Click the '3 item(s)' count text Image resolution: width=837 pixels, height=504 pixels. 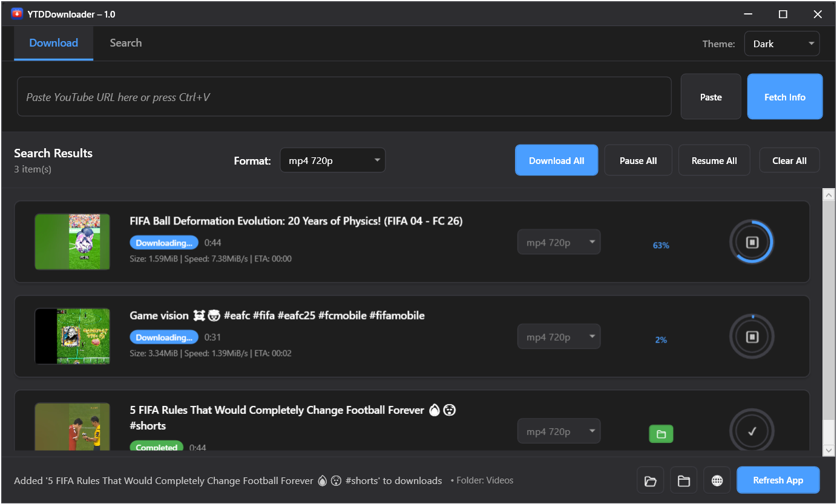click(x=33, y=169)
